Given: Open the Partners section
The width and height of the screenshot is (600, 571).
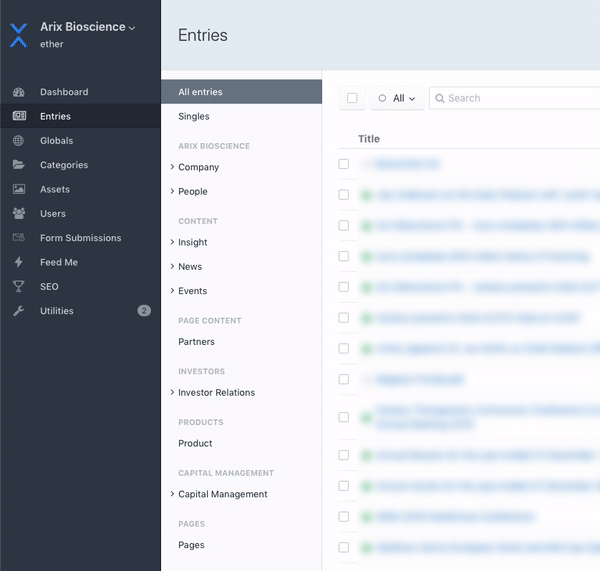Looking at the screenshot, I should coord(196,342).
